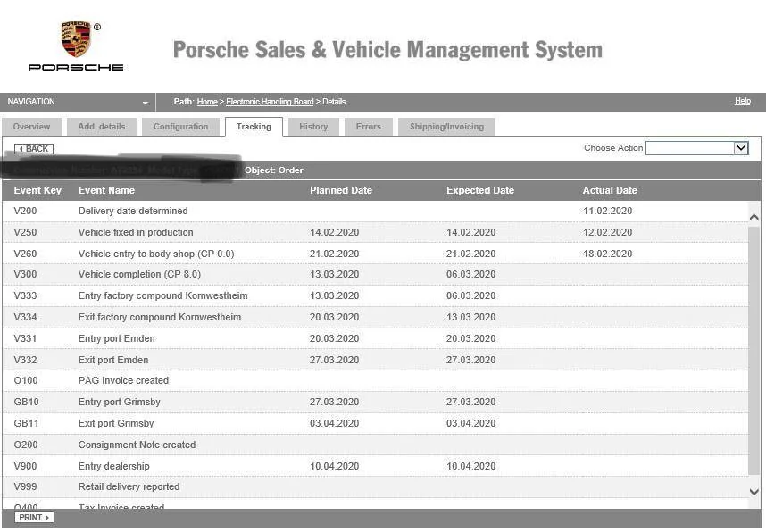This screenshot has width=766, height=532.
Task: Click actual date 11.02.2020
Action: coord(608,211)
